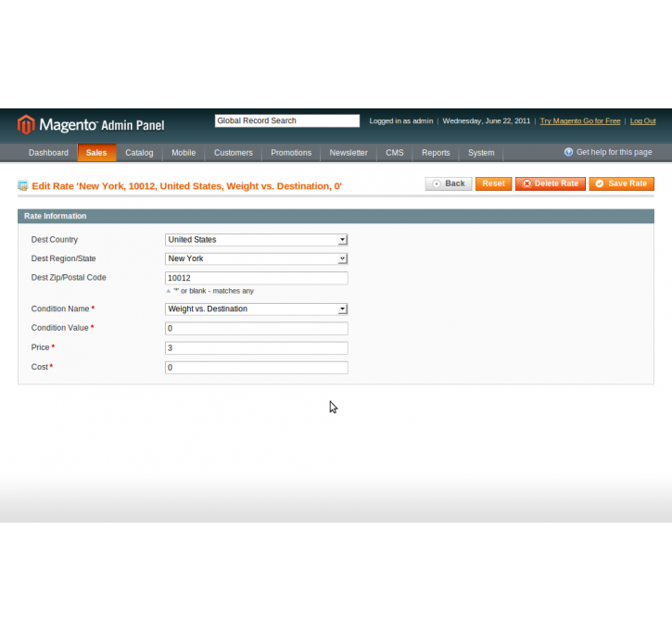672x630 pixels.
Task: Expand the Dest Region/State dropdown
Action: click(x=256, y=258)
